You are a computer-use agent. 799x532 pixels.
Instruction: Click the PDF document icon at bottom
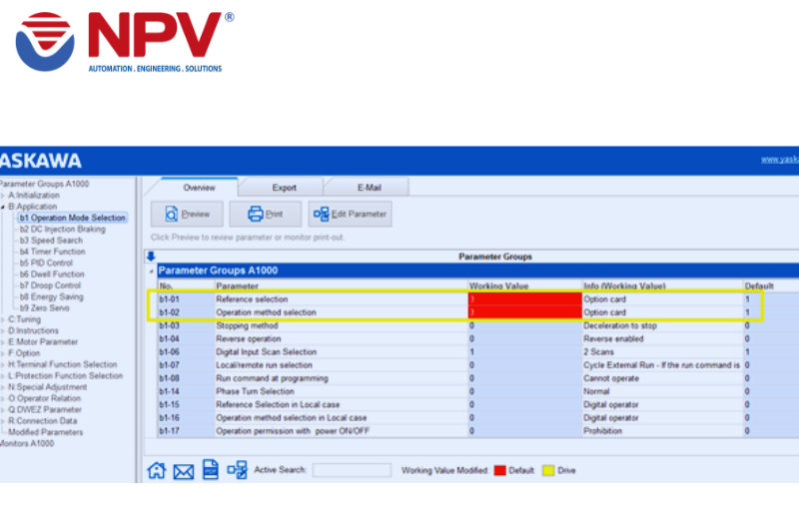click(x=210, y=469)
